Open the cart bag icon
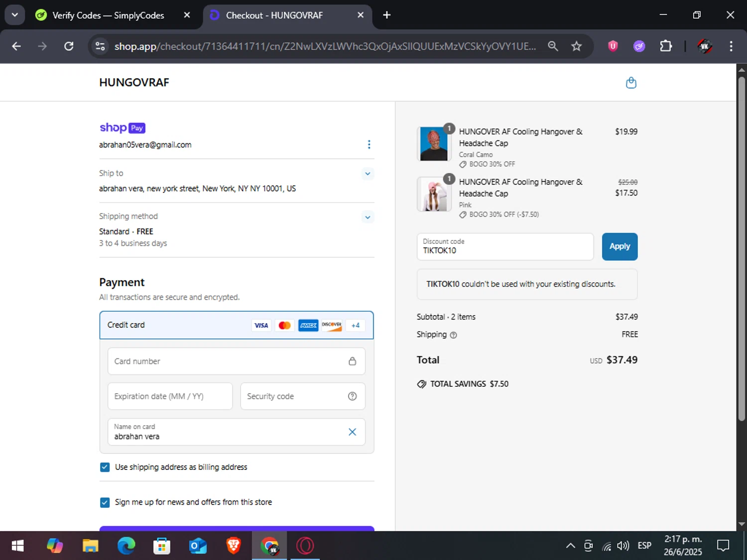 631,83
